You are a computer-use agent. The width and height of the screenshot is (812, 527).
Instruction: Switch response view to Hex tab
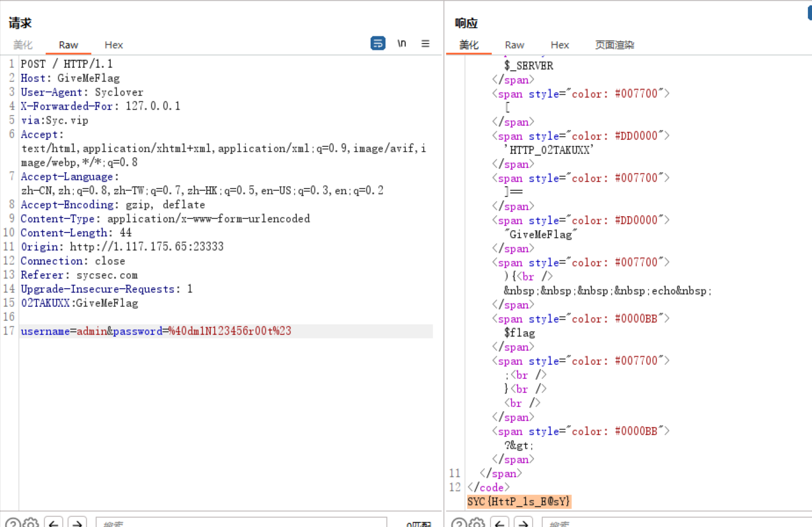point(560,45)
